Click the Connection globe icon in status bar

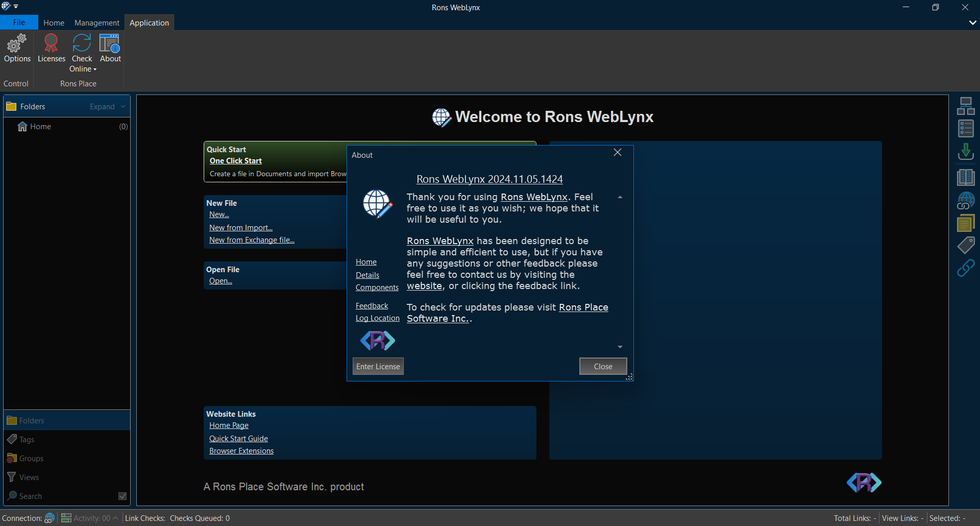point(50,518)
